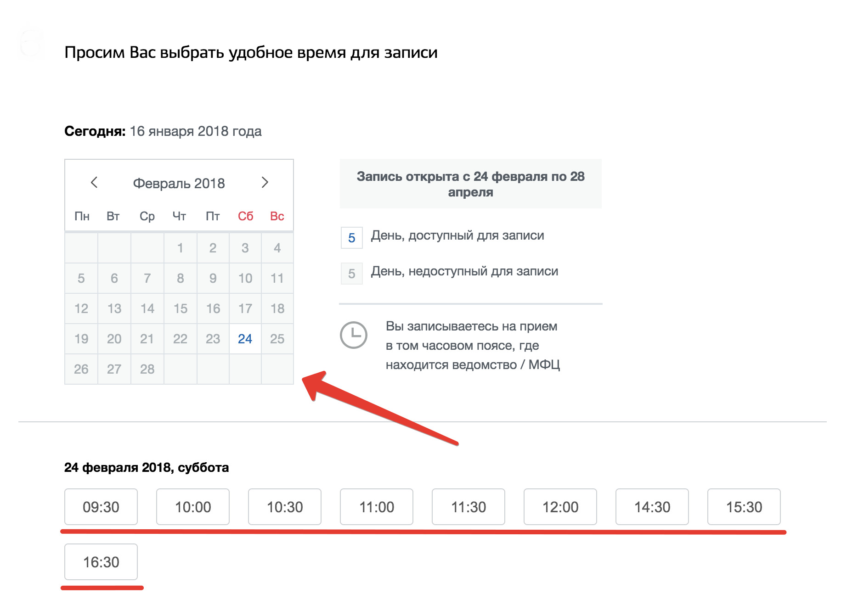Image resolution: width=858 pixels, height=616 pixels.
Task: Click the available-day legend sample box
Action: [x=352, y=238]
